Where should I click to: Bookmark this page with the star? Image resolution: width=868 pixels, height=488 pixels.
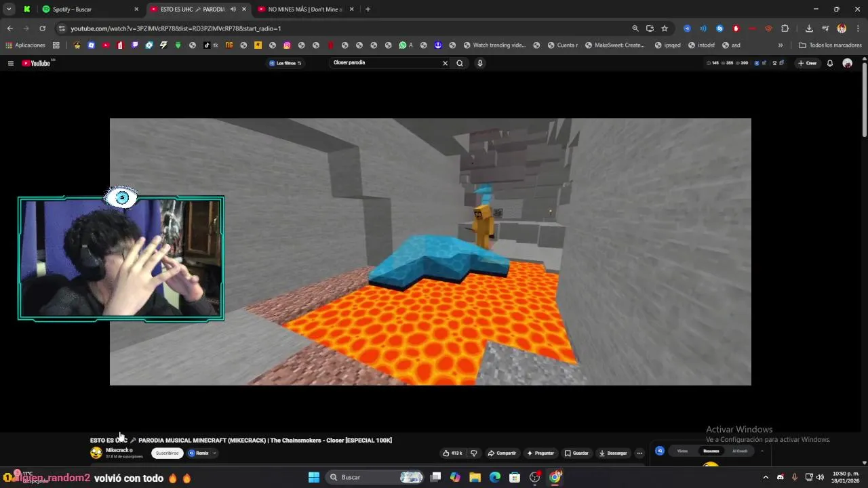click(665, 28)
